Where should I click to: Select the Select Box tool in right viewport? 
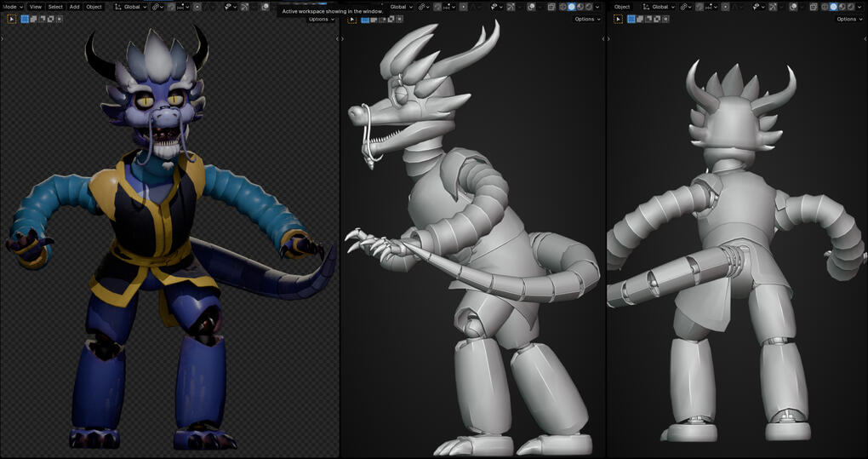point(619,19)
